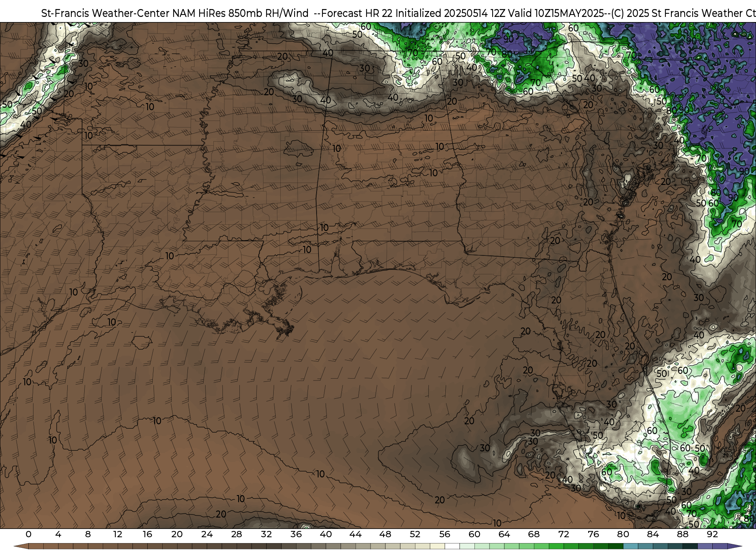Click the colorbar tick label 48

tap(385, 534)
